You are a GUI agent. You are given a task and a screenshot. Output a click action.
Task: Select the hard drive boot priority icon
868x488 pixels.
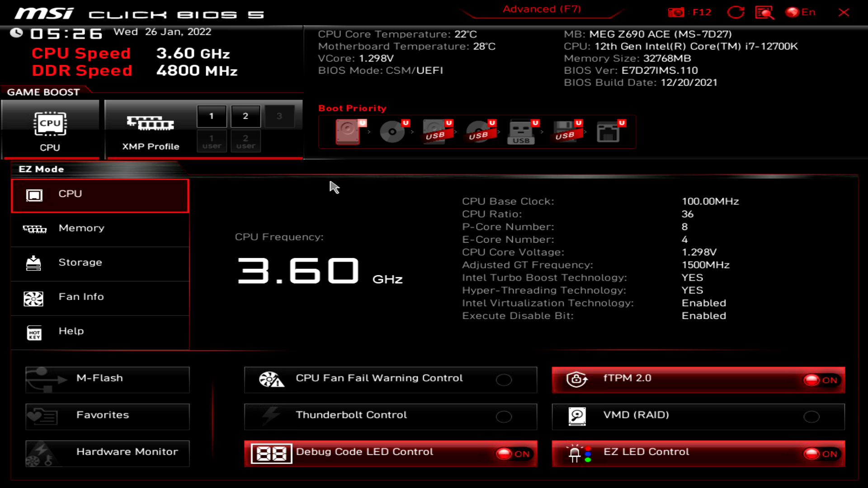(348, 132)
